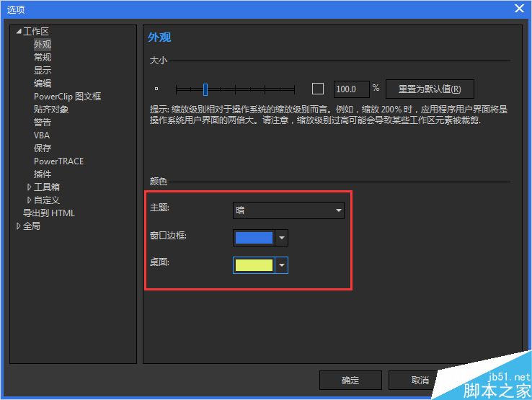The image size is (532, 400).
Task: Click the 外观 page heading text
Action: (159, 37)
